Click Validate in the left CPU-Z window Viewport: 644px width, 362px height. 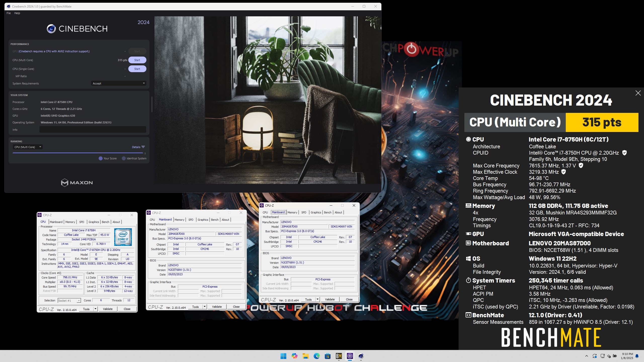point(108,309)
